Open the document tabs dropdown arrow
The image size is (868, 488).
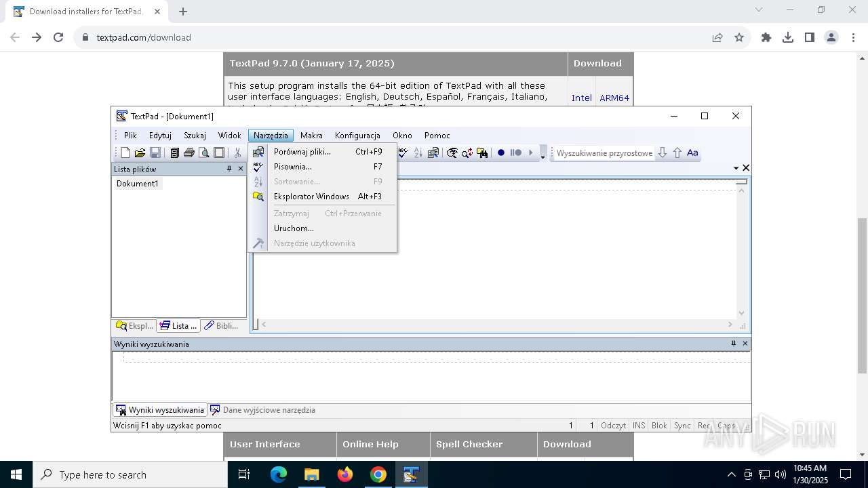[x=736, y=168]
